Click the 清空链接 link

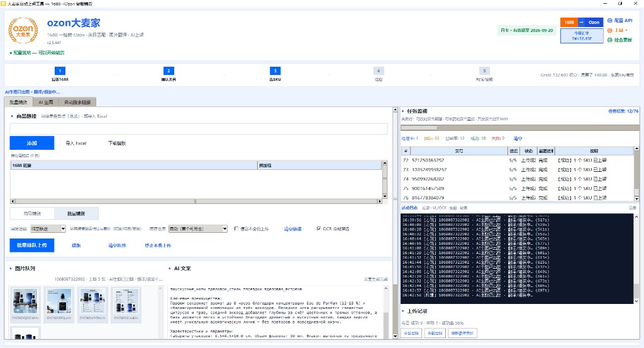point(293,229)
